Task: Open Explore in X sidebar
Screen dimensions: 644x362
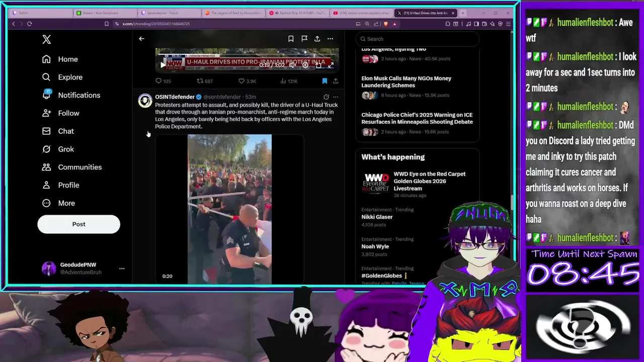Action: 62,77
